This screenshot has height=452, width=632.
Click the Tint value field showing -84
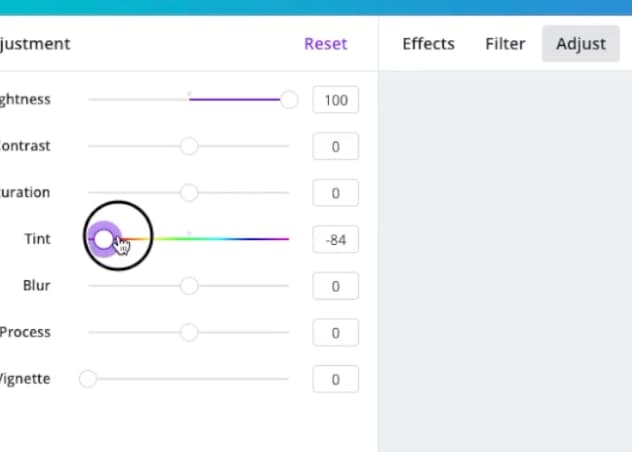pyautogui.click(x=335, y=240)
